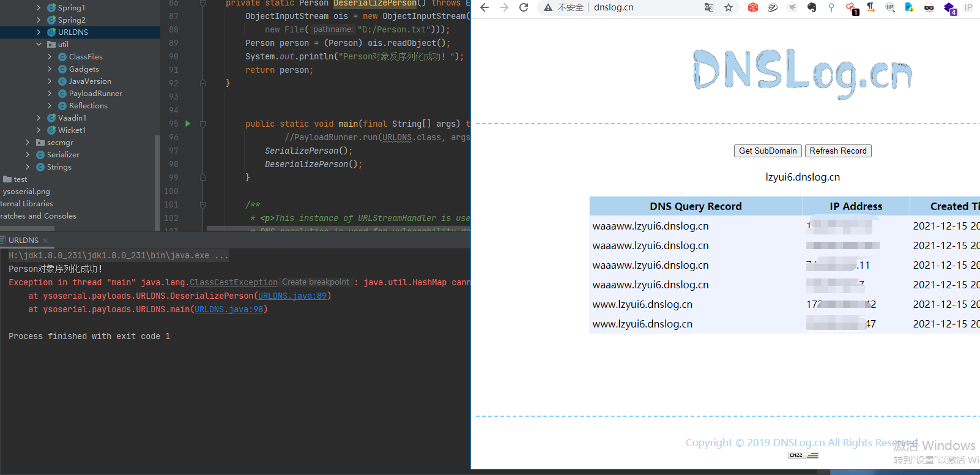Select ysoserial.png file in project tree
Screen dimensions: 980x475
[x=26, y=192]
